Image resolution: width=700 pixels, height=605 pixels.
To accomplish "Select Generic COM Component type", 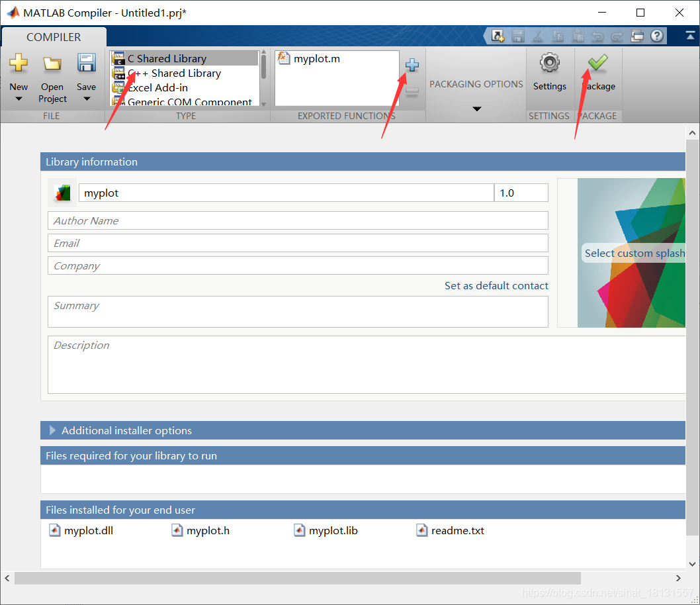I will (x=185, y=101).
